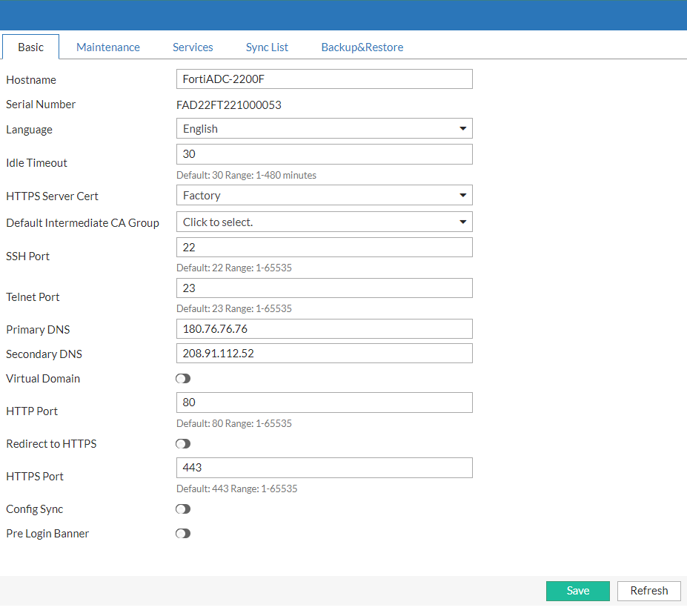Enable the Virtual Domain toggle
The width and height of the screenshot is (687, 616).
[182, 378]
